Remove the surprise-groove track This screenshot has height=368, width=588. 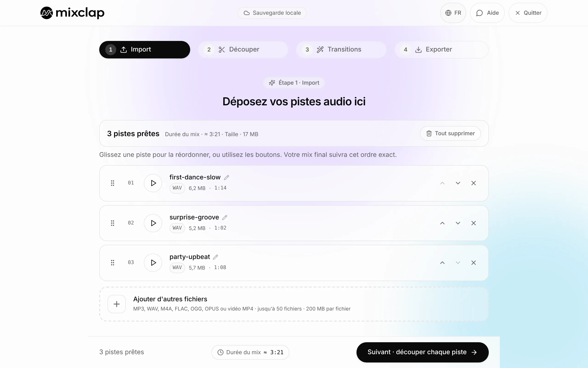(474, 223)
